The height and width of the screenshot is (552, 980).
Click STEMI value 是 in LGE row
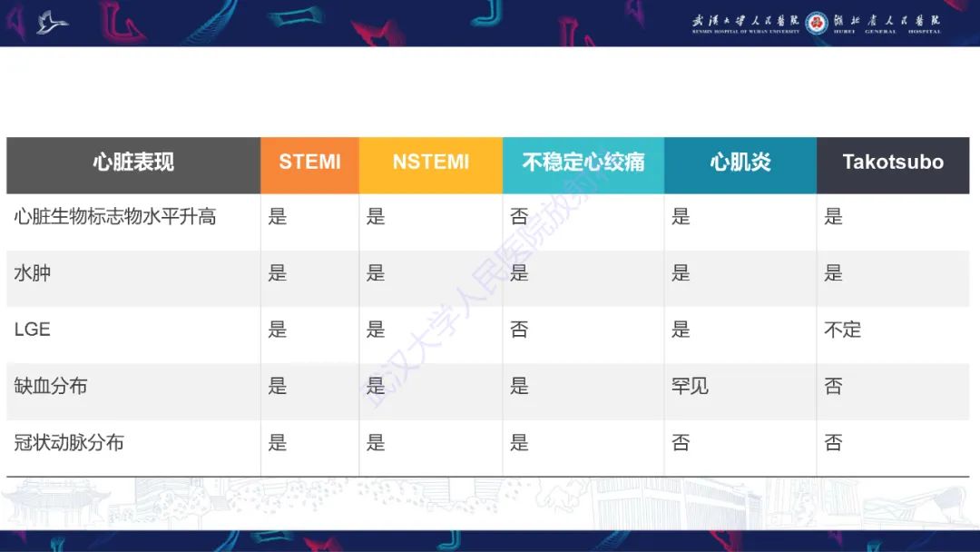pos(278,329)
